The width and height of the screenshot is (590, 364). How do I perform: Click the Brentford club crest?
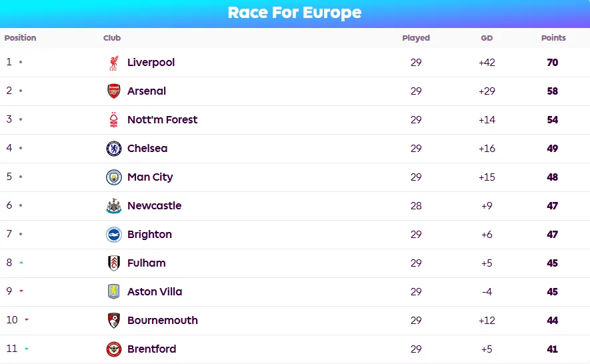tap(113, 349)
